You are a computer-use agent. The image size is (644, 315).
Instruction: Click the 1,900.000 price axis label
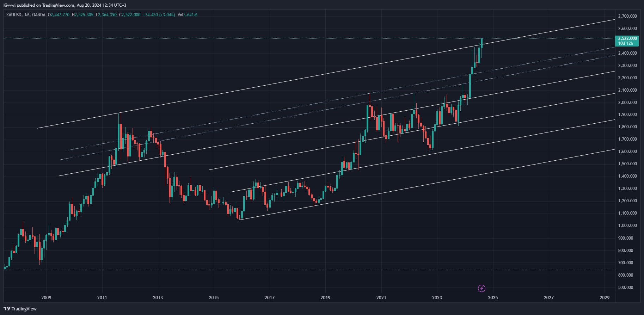[x=627, y=115]
